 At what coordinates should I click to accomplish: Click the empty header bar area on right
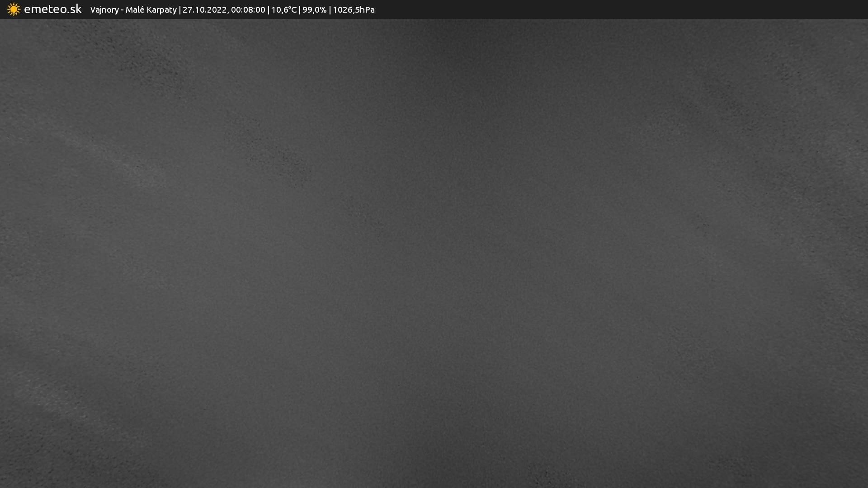coord(633,9)
